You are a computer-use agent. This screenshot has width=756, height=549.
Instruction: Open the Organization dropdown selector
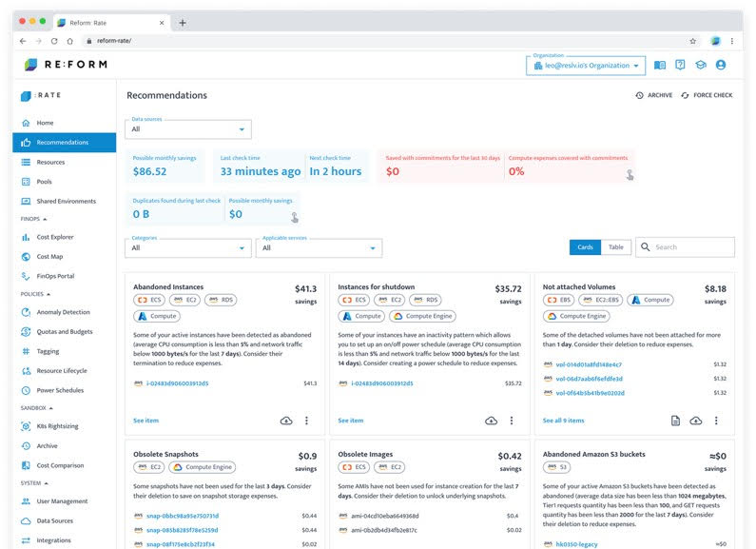(x=586, y=66)
